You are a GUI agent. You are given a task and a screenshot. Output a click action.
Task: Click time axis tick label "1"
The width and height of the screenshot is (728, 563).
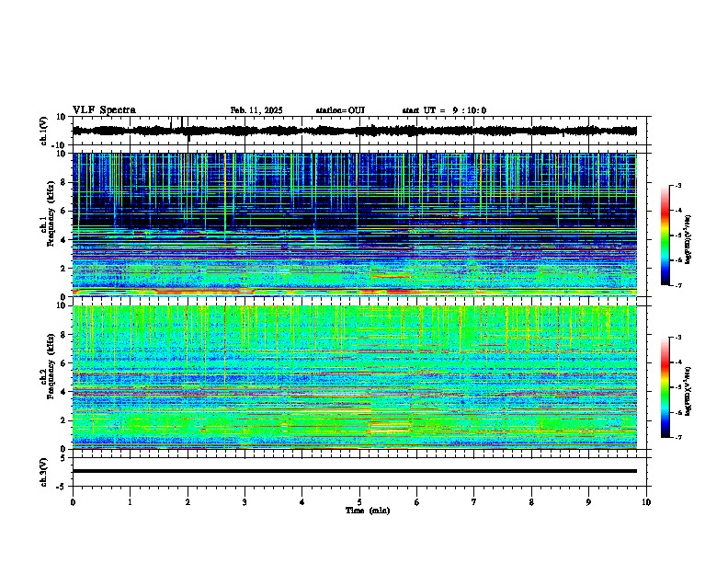(130, 502)
